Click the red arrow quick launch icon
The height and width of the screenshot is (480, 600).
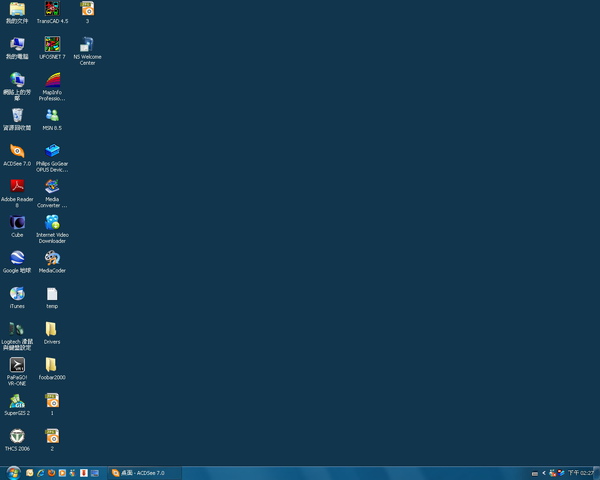(84, 473)
